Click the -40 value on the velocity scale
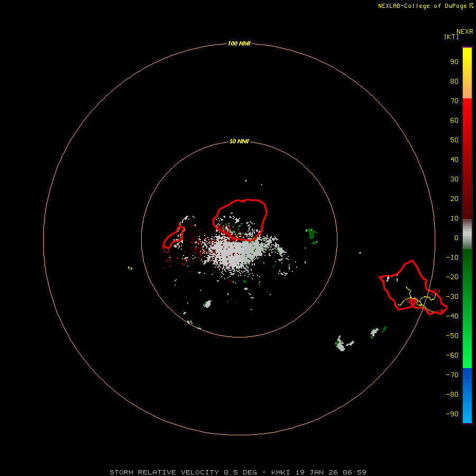 [452, 316]
